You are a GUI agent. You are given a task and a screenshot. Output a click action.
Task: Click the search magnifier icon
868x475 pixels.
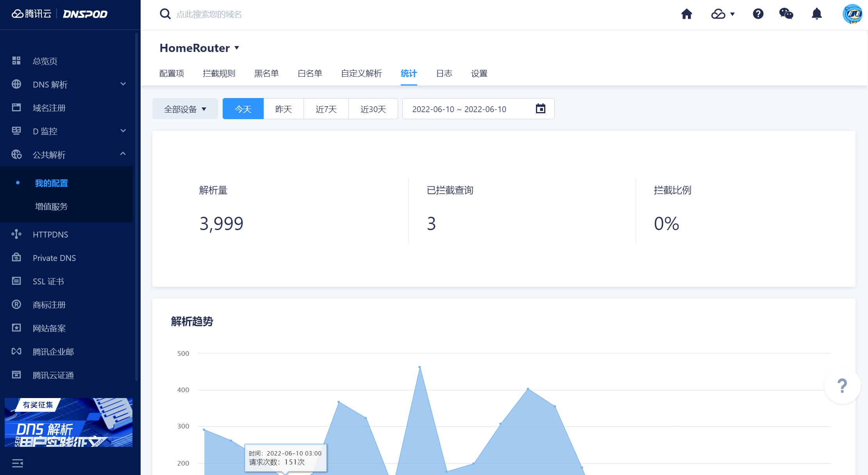165,14
